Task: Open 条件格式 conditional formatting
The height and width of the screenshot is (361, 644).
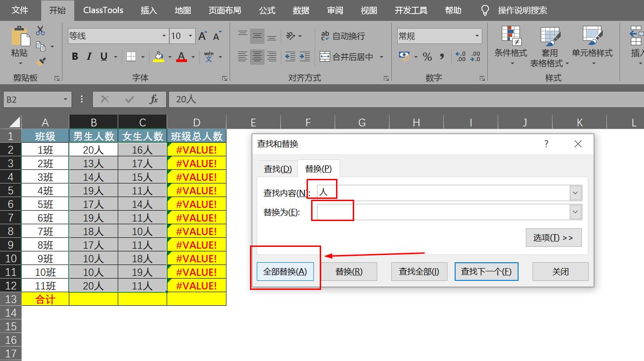Action: coord(511,46)
